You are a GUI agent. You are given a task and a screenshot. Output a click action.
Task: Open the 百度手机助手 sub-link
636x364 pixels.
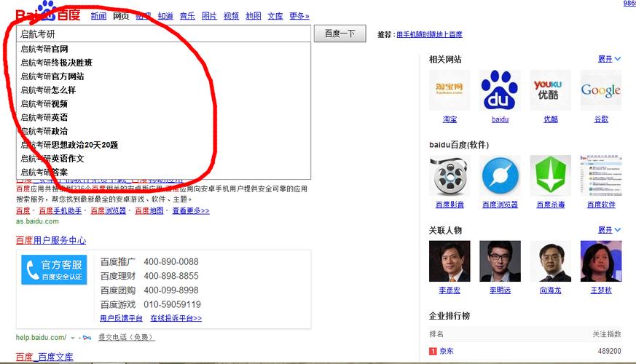click(x=60, y=211)
